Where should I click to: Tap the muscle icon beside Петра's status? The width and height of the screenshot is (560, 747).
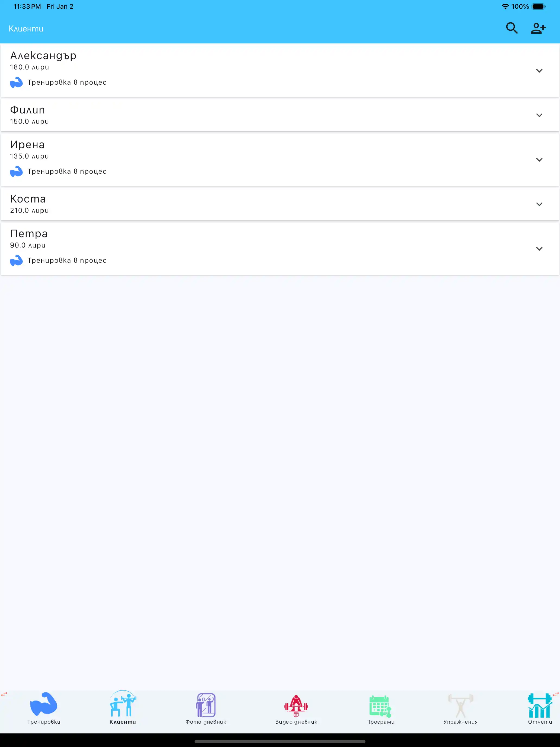[x=16, y=260]
